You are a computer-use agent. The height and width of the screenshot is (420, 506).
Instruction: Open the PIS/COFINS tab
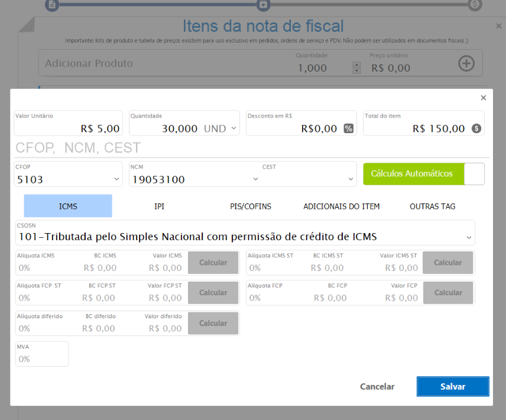(x=251, y=206)
